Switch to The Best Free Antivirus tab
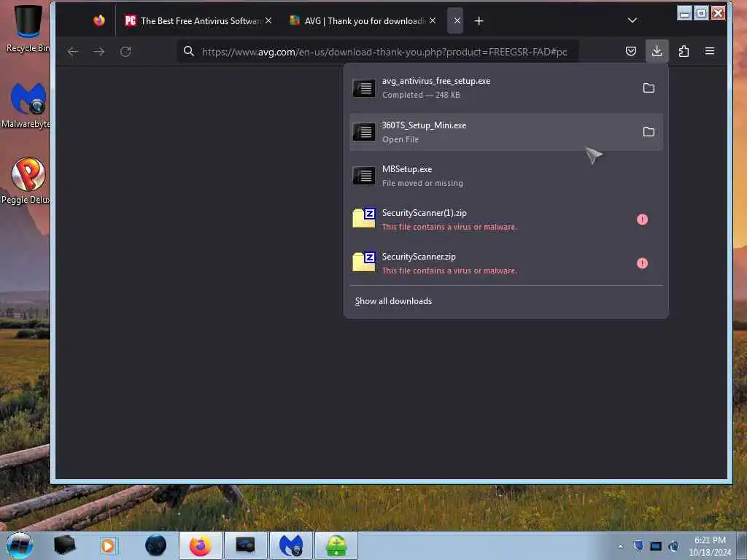 pyautogui.click(x=198, y=20)
